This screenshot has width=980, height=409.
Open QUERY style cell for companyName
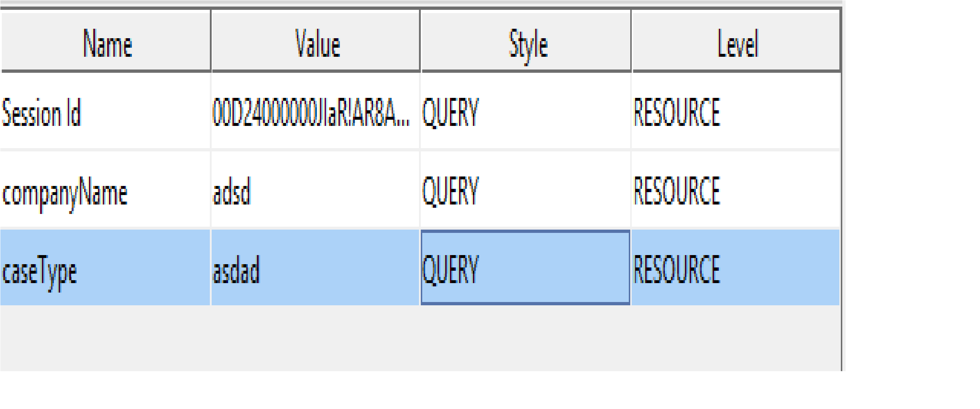coord(526,190)
